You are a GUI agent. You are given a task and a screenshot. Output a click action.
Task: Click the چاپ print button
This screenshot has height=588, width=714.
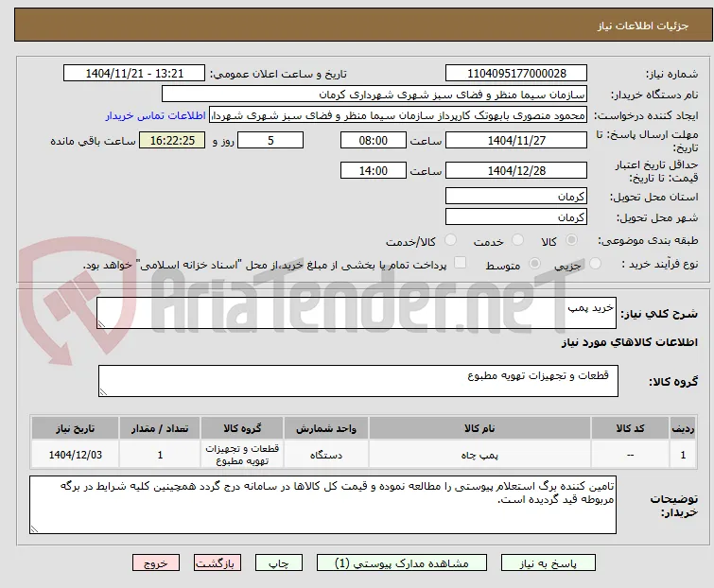tap(279, 563)
